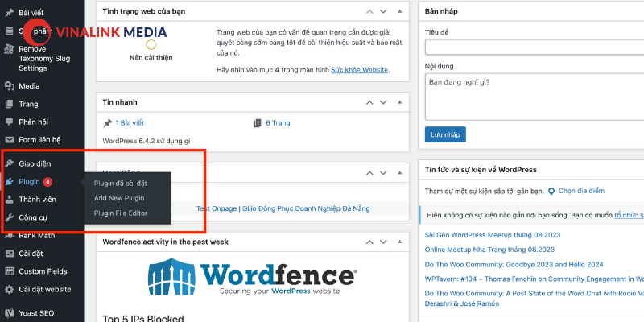
Task: Move Wordfence activity panel down
Action: point(383,242)
